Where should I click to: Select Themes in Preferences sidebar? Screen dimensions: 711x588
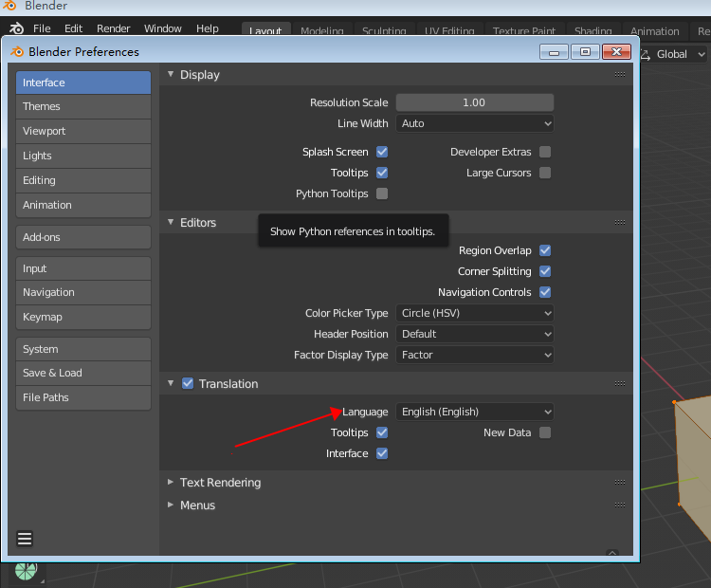click(x=83, y=106)
